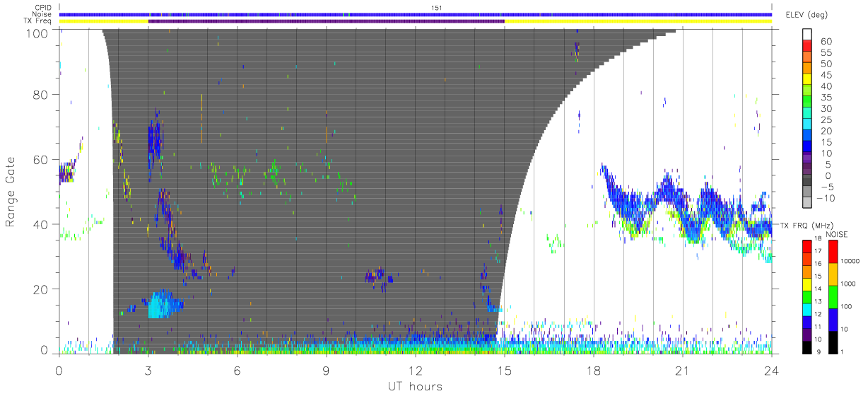This screenshot has width=868, height=401.
Task: Click the 20 tick on Range Gate axis
Action: [x=41, y=289]
